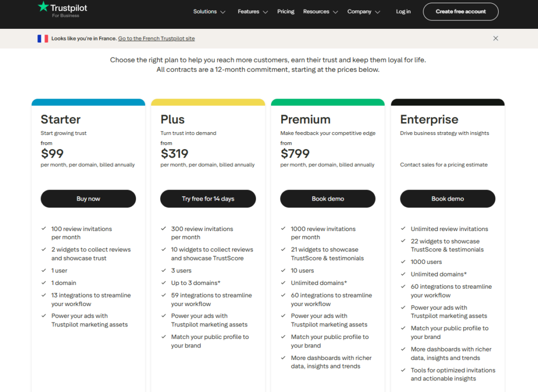Click Plus Match your public profile checkmark

(x=164, y=337)
